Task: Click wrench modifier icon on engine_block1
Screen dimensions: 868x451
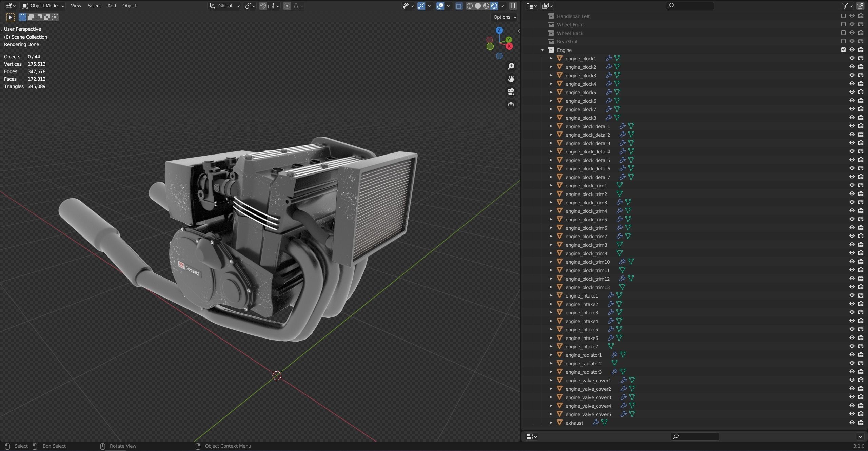Action: pos(609,58)
